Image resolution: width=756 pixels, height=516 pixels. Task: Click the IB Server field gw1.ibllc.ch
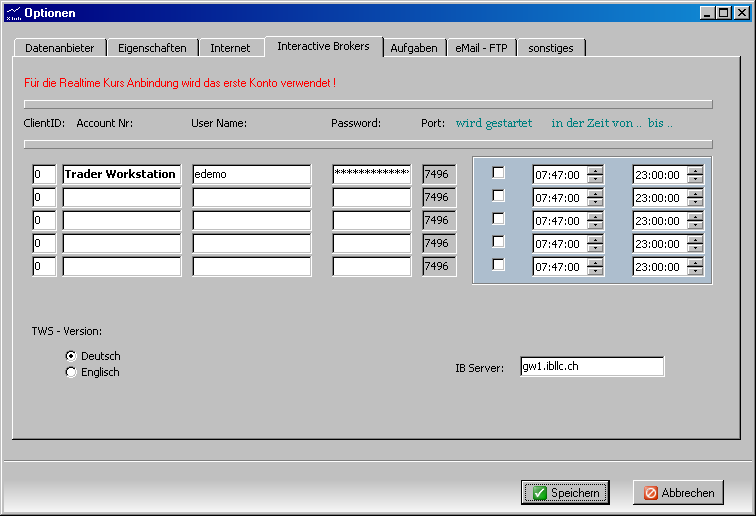(x=592, y=367)
